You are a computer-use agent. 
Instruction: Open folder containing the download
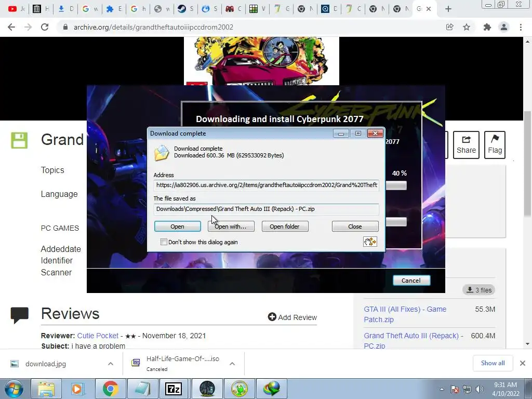[285, 227]
